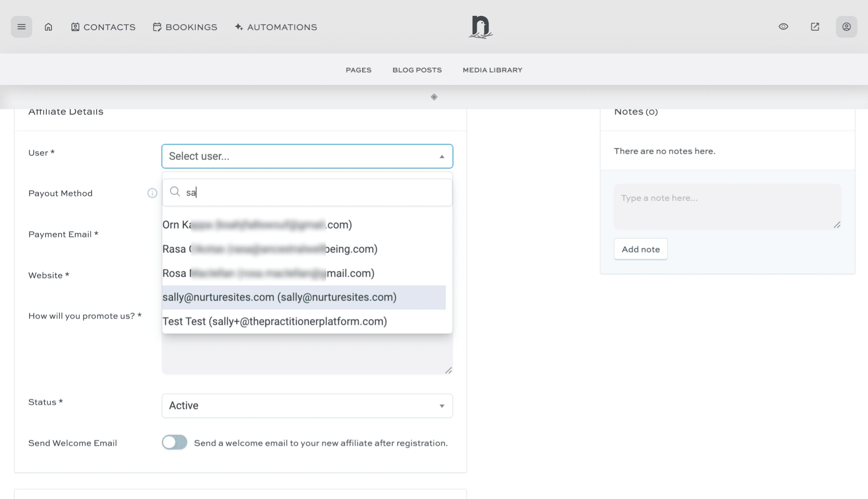Click the info icon beside Payout Method

[x=152, y=193]
